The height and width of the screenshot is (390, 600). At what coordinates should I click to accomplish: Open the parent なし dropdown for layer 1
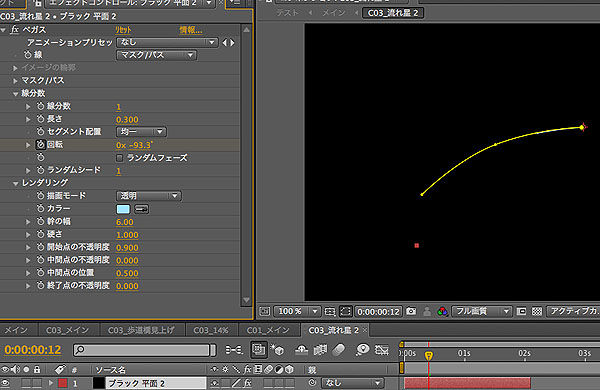click(x=352, y=383)
